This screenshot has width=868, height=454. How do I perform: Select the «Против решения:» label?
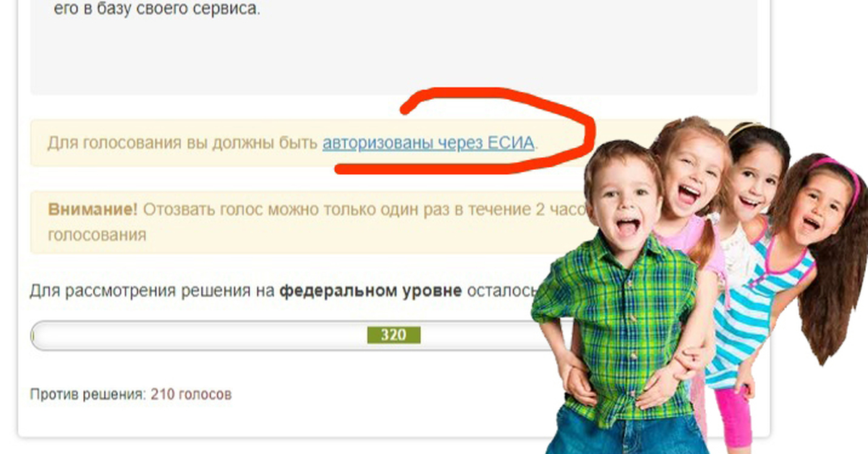[x=88, y=395]
